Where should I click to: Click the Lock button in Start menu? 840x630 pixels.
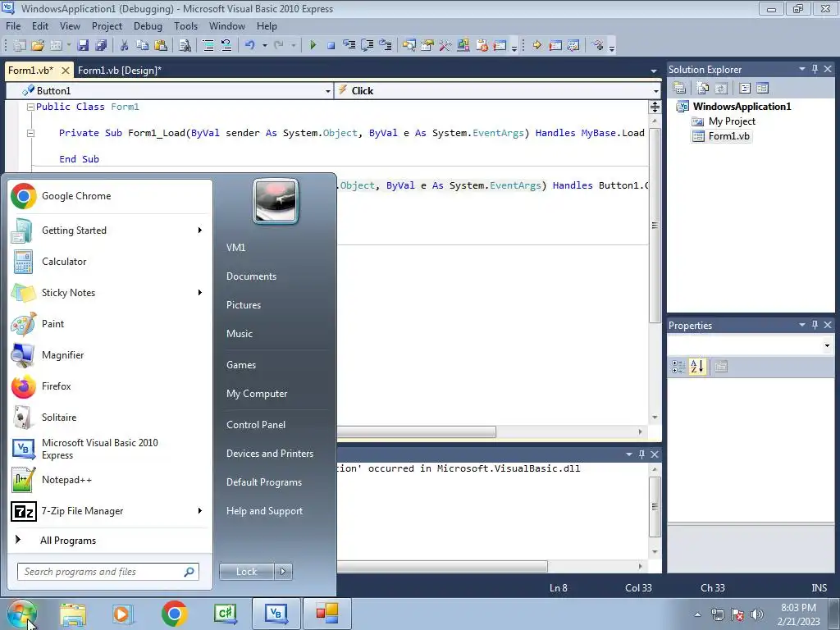[247, 572]
